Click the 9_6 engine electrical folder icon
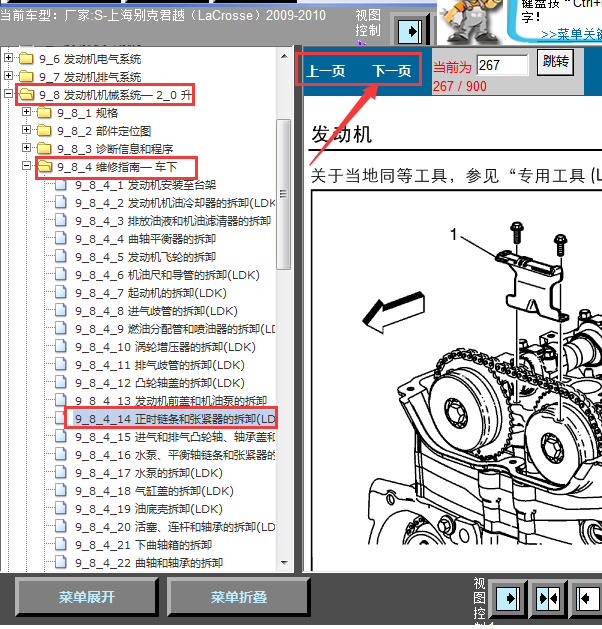 tap(26, 59)
